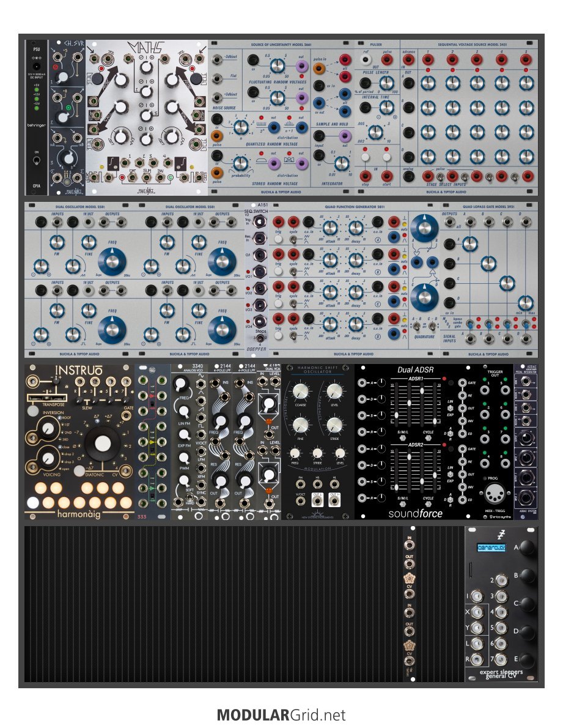
Task: Select the +3db/oct noise output jack
Action: [217, 97]
